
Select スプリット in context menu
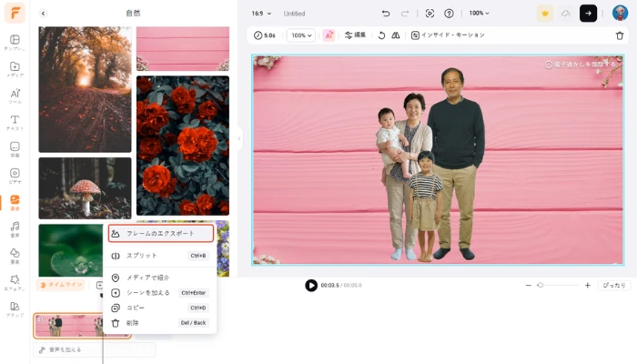(x=159, y=256)
